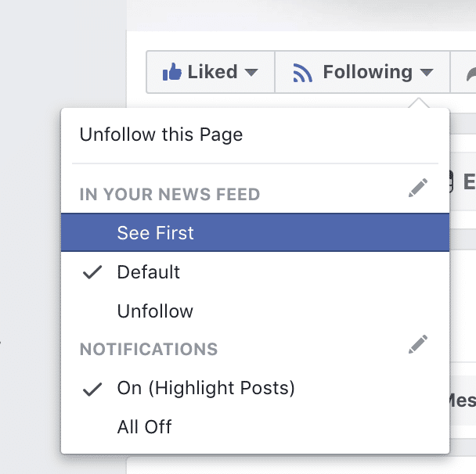Click the RSS feed Following icon
Screen dimensions: 476x474
(302, 73)
